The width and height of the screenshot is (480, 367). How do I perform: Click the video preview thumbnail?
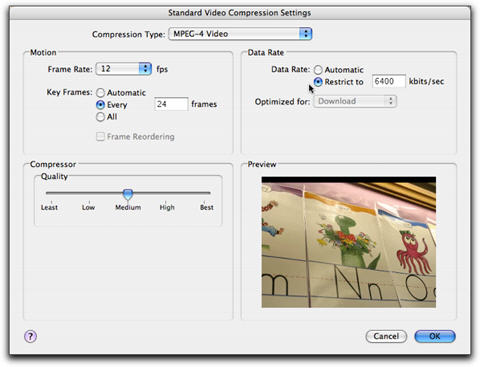[x=349, y=242]
